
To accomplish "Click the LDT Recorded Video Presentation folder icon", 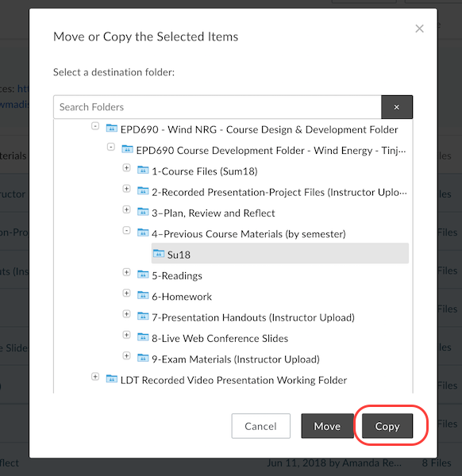I will coord(111,379).
